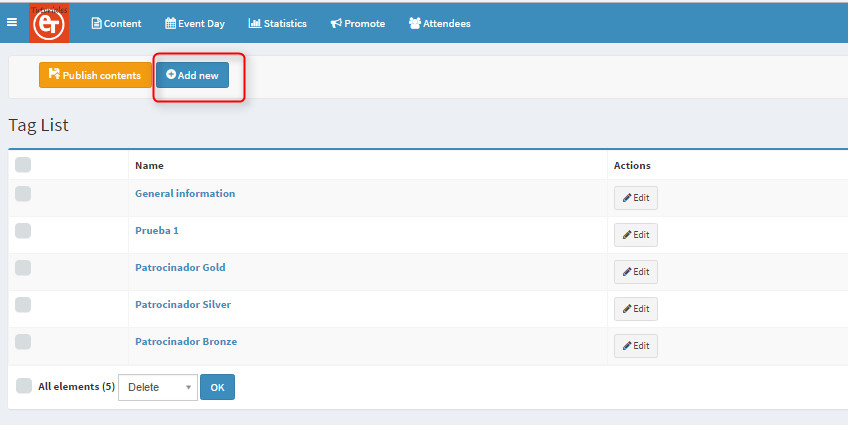The width and height of the screenshot is (848, 425).
Task: Click the Add new button
Action: [x=193, y=75]
